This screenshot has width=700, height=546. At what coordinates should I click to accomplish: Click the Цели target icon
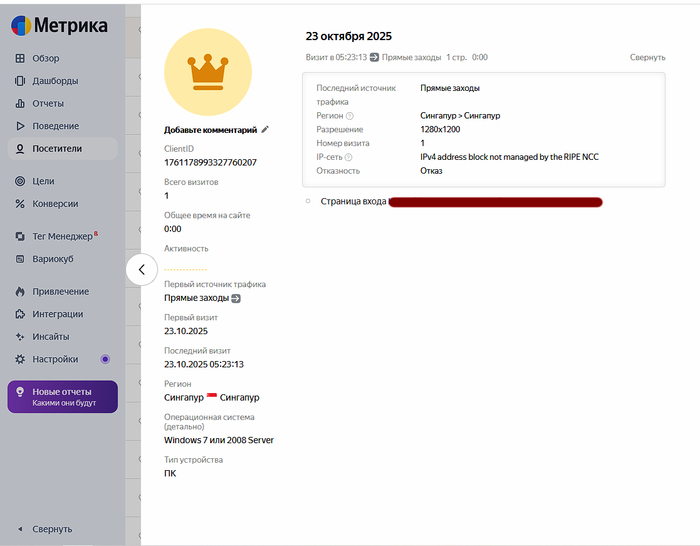pos(20,181)
